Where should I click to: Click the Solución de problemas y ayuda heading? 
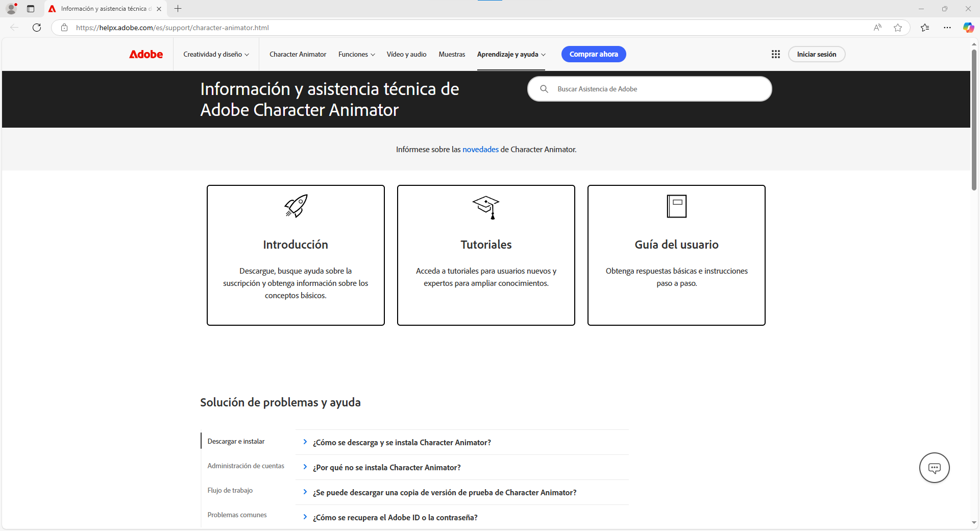[x=280, y=402]
